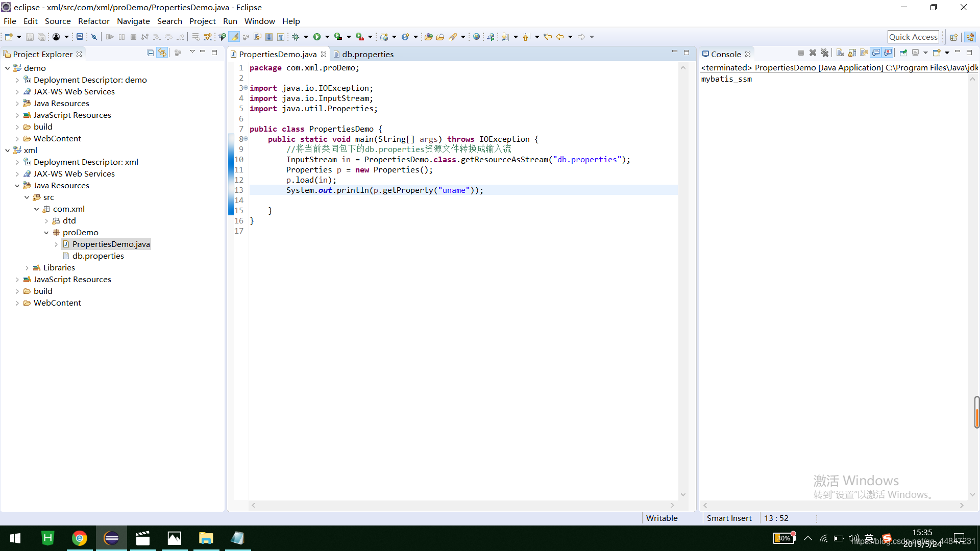Expand the dtd package
Screen dimensions: 980x551
tap(46, 221)
